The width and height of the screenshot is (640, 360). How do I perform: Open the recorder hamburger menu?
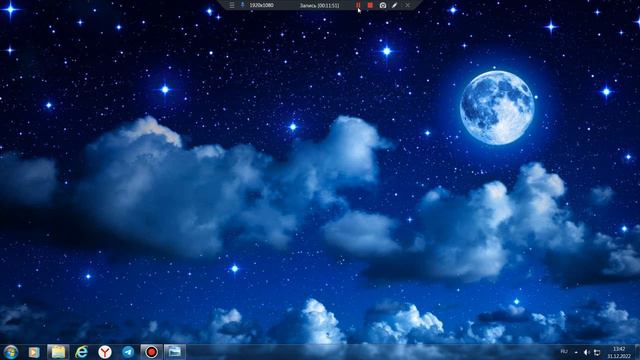click(231, 5)
